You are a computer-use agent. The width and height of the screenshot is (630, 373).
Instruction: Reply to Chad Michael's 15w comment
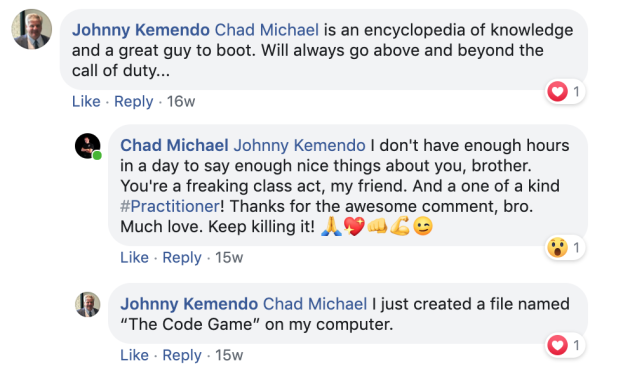tap(182, 257)
